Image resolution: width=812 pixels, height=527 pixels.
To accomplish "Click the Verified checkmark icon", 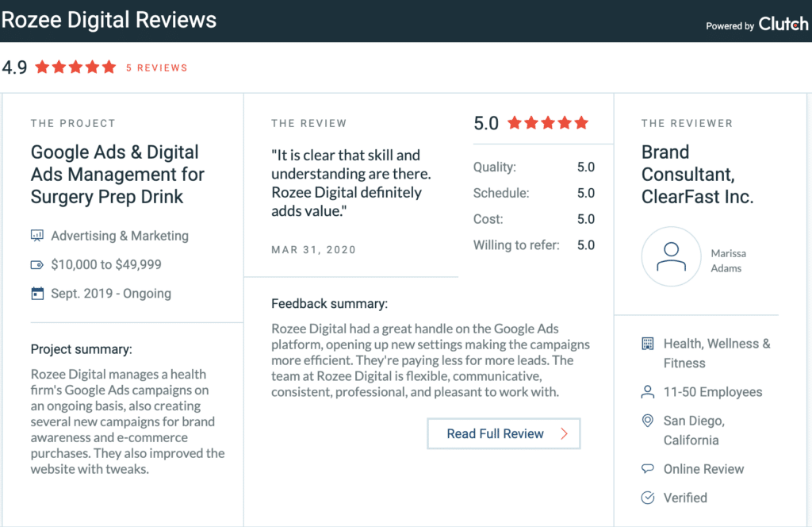I will click(648, 498).
